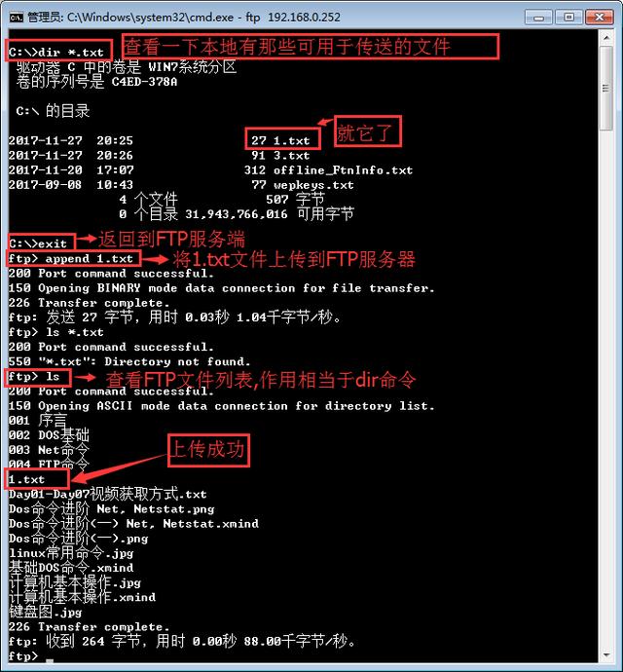The image size is (623, 672).
Task: Minimize the cmd.exe window
Action: [538, 18]
